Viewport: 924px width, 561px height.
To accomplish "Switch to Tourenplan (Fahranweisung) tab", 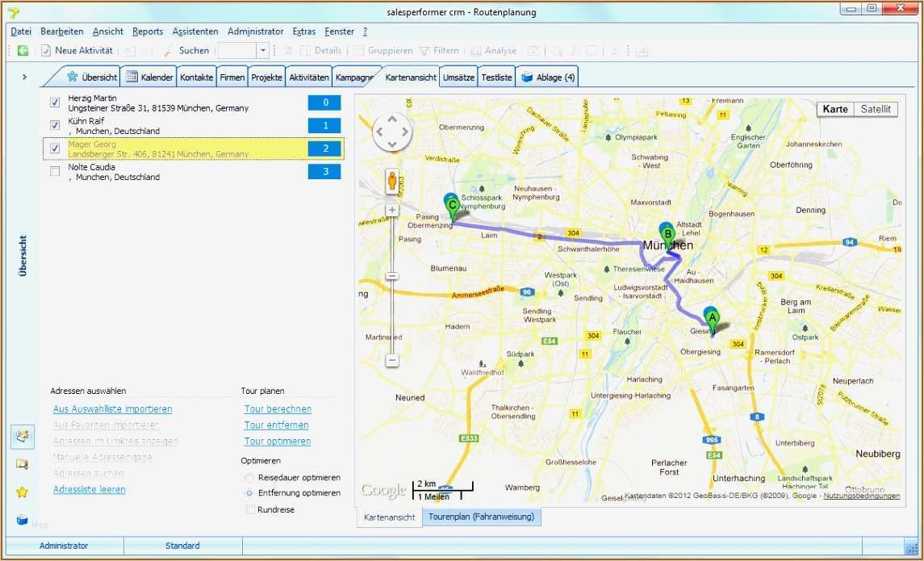I will coord(481,517).
